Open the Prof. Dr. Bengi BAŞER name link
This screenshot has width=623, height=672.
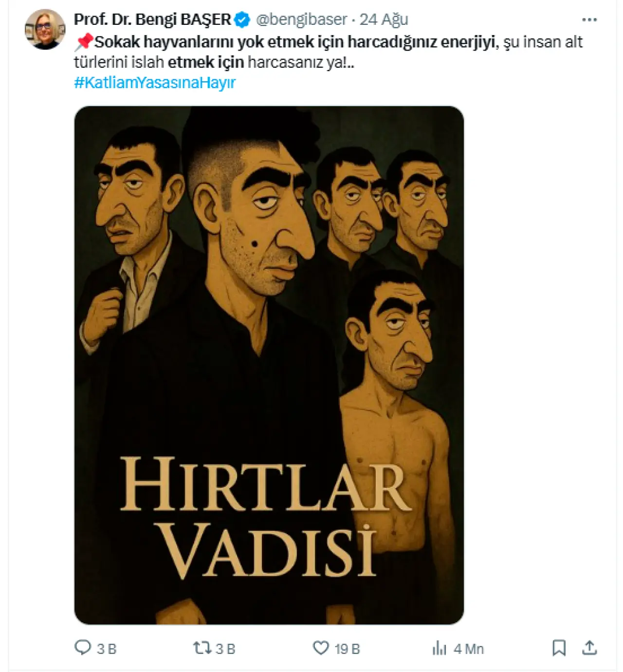point(152,19)
